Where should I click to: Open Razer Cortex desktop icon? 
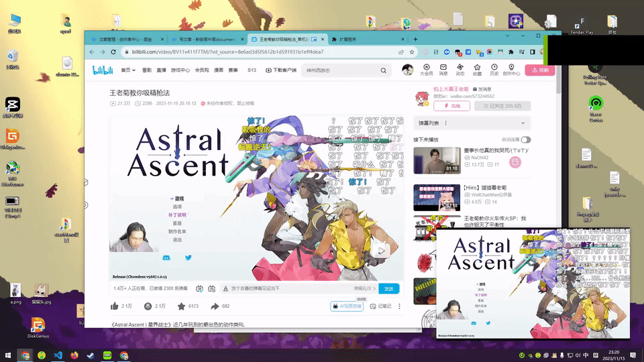click(x=596, y=109)
